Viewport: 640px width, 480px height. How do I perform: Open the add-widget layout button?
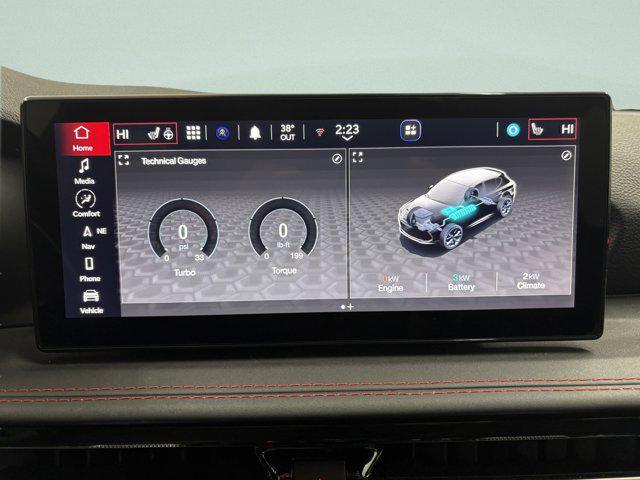[x=411, y=130]
